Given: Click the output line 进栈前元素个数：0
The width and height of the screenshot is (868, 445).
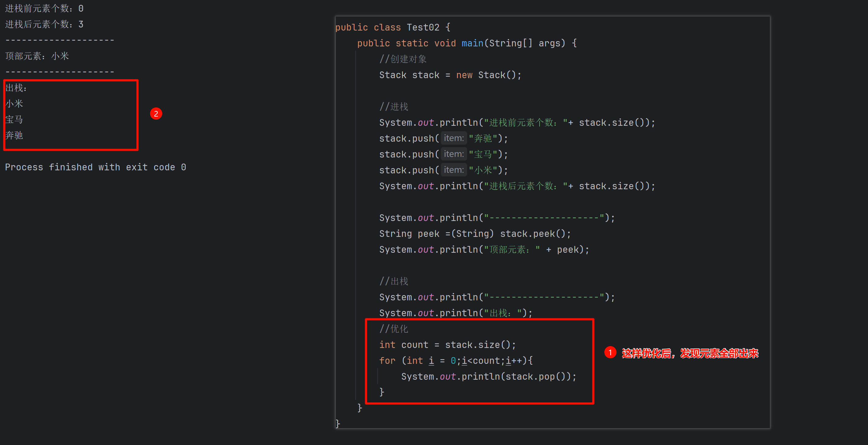Looking at the screenshot, I should [x=44, y=9].
